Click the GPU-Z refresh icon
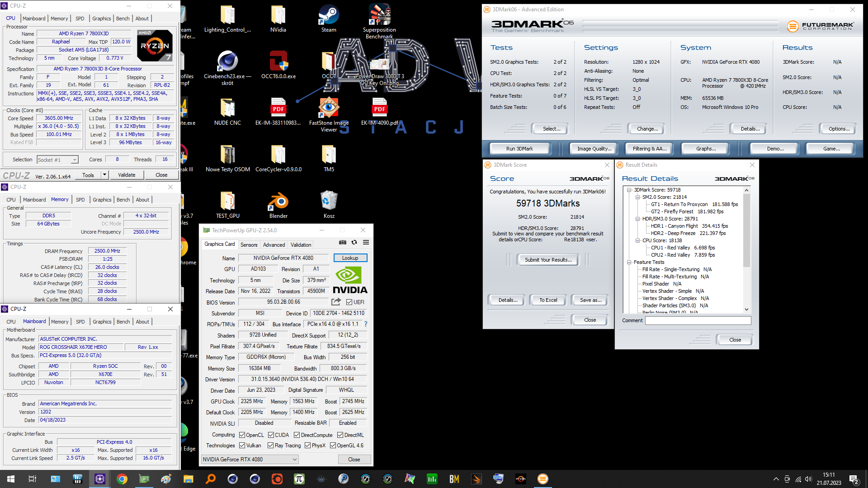Screen dimensions: 868x488 (354, 243)
